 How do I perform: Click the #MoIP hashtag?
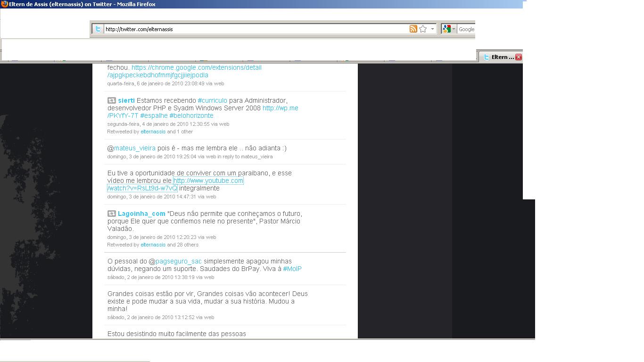292,269
